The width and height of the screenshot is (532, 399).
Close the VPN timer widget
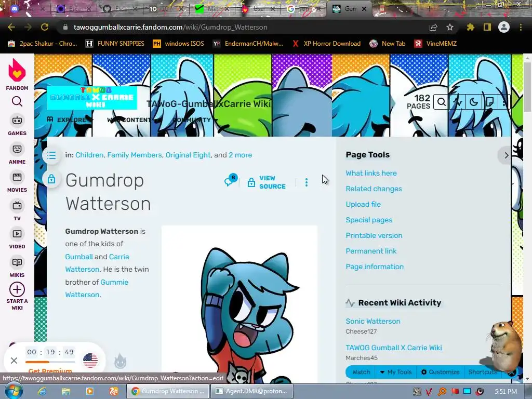(14, 361)
